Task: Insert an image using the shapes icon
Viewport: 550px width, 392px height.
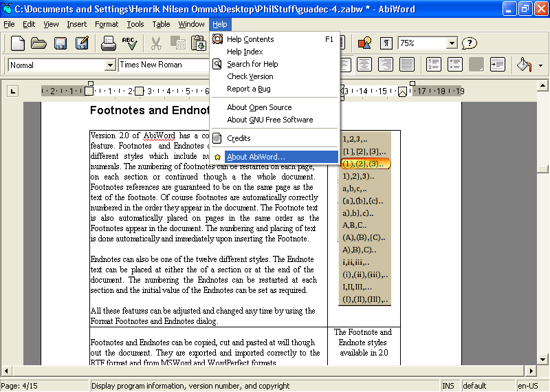Action: (x=364, y=43)
